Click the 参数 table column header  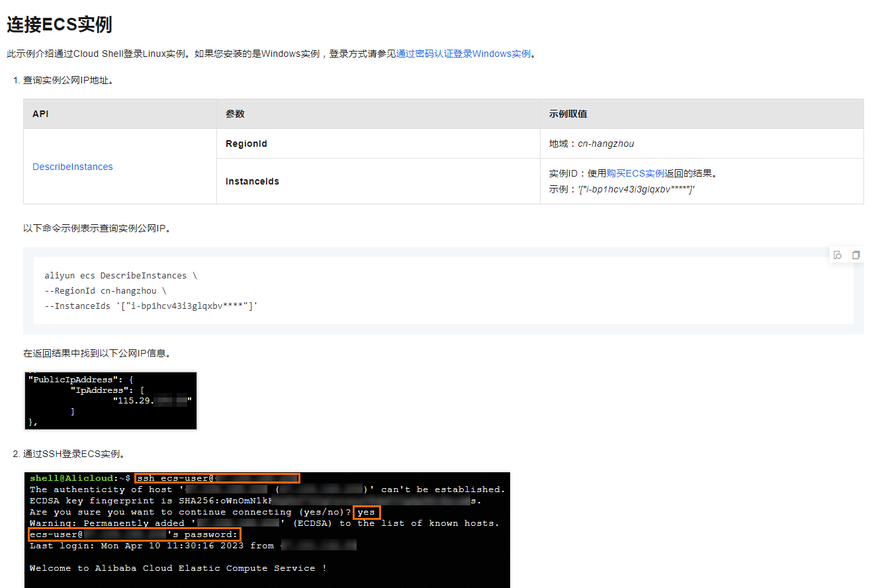pos(378,114)
